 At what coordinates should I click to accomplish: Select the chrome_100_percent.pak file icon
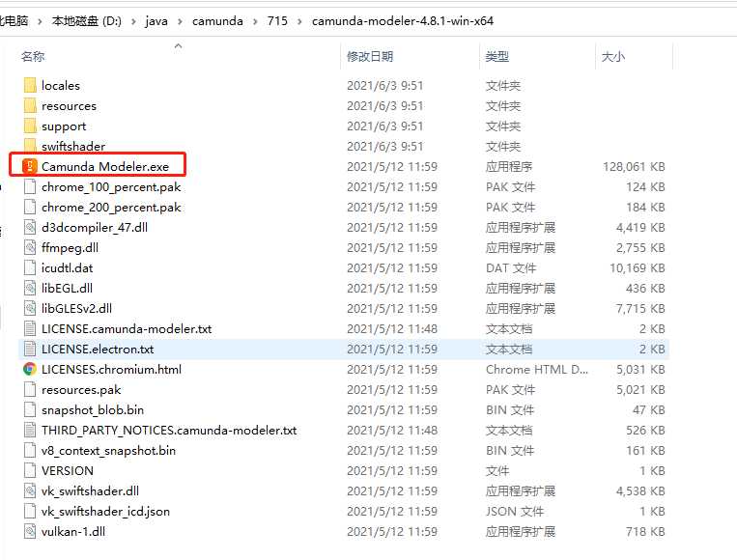30,187
